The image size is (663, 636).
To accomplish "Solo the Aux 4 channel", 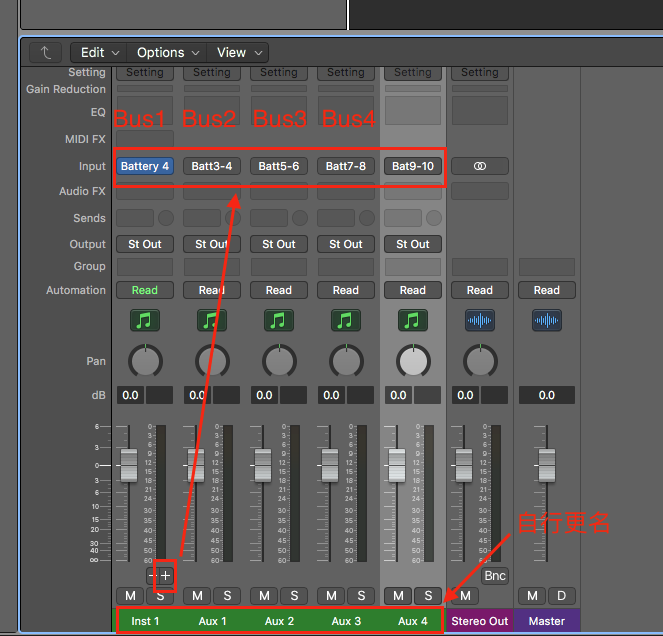I will pos(428,596).
